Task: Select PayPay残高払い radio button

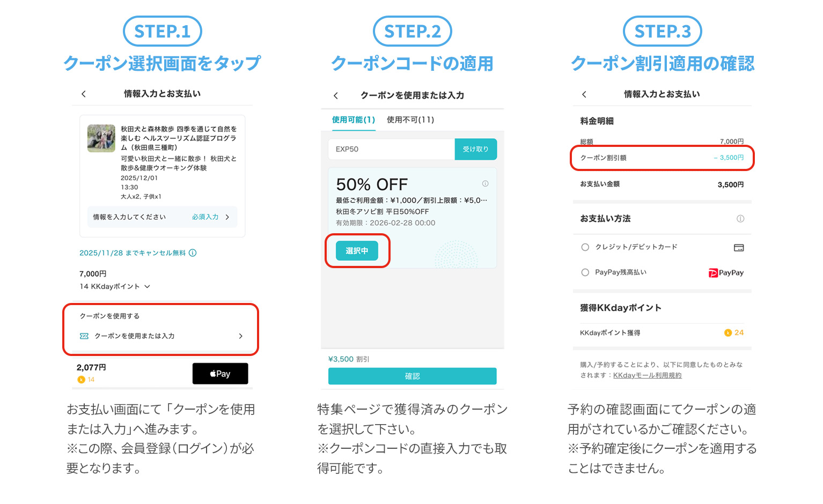Action: tap(585, 272)
